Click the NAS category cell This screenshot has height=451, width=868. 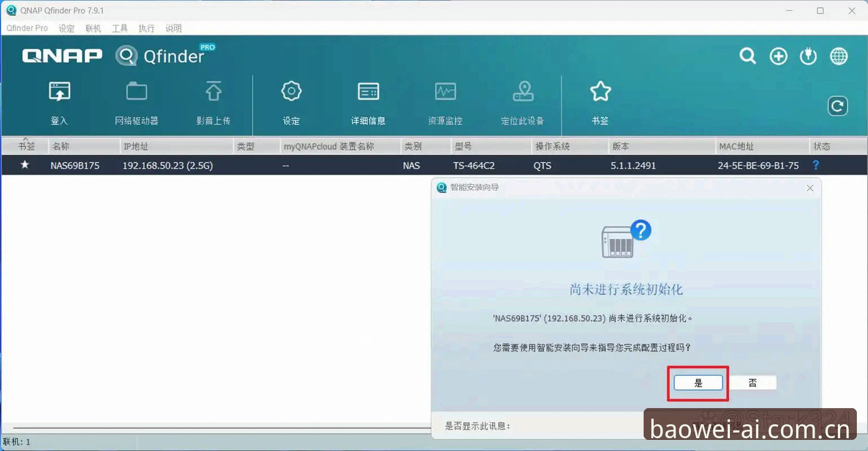coord(411,165)
